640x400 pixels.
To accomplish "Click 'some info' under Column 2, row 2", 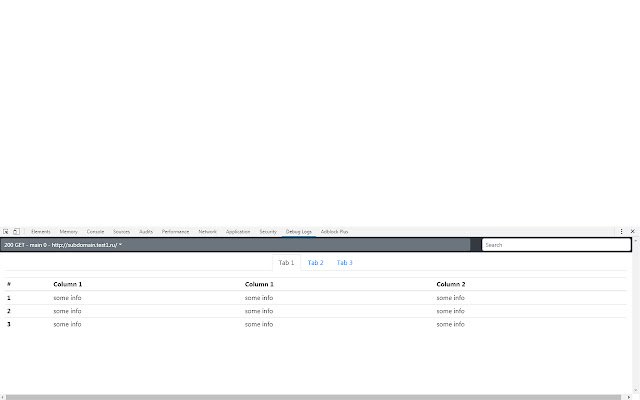I will pyautogui.click(x=451, y=311).
